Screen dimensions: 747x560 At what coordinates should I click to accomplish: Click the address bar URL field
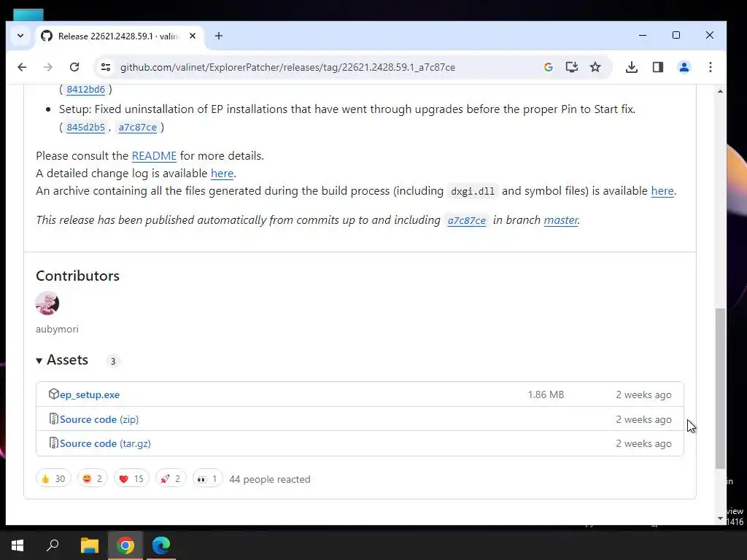tap(287, 67)
